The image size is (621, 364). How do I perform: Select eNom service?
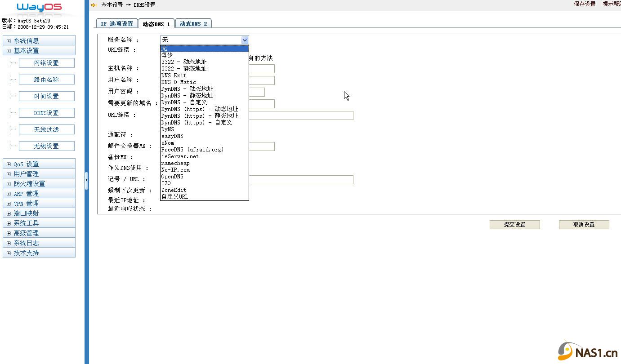tap(205, 142)
